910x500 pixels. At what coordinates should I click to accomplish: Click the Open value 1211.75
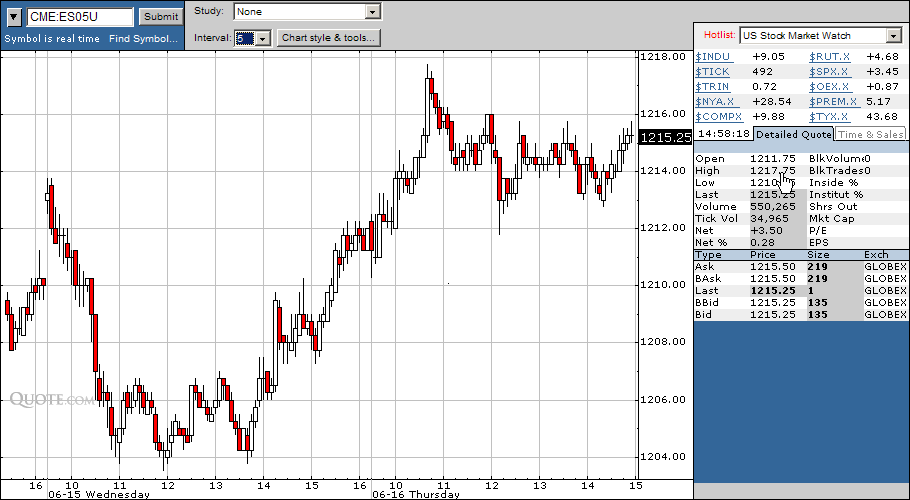click(772, 158)
